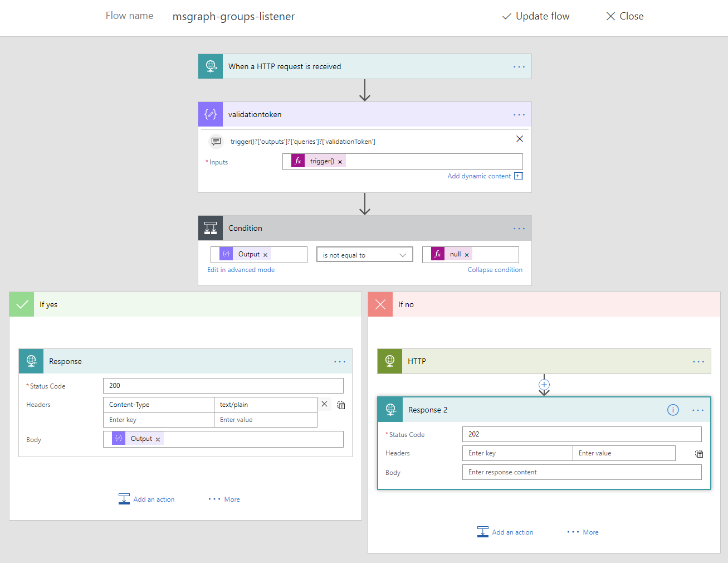Click the Response 2 info icon
The height and width of the screenshot is (563, 728).
click(673, 410)
